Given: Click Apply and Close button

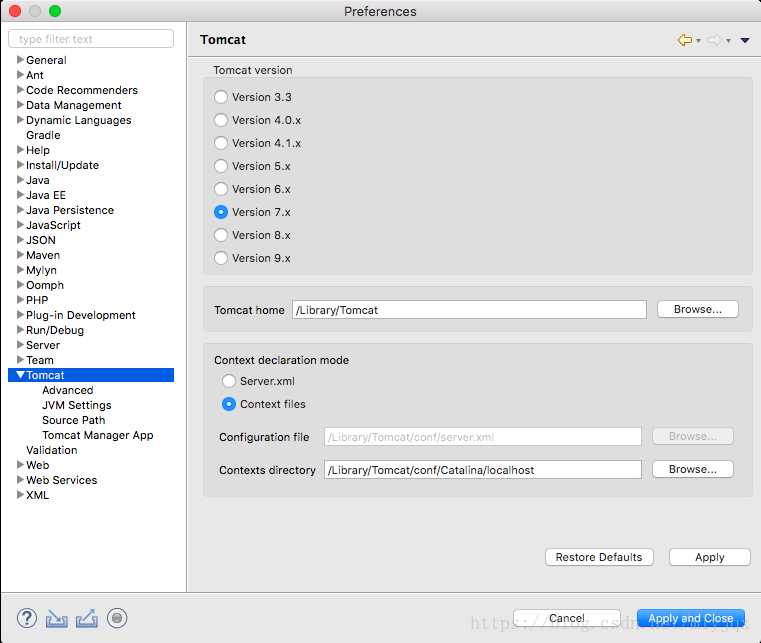Looking at the screenshot, I should pyautogui.click(x=691, y=618).
